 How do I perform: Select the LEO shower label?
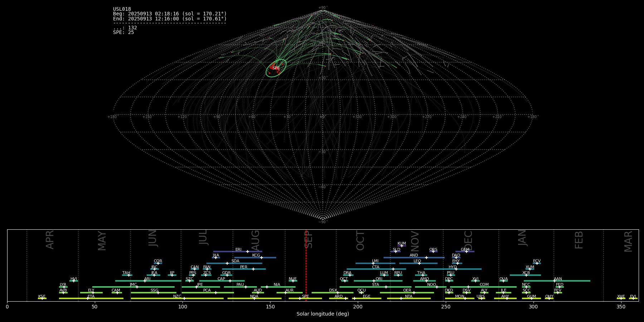pyautogui.click(x=417, y=261)
